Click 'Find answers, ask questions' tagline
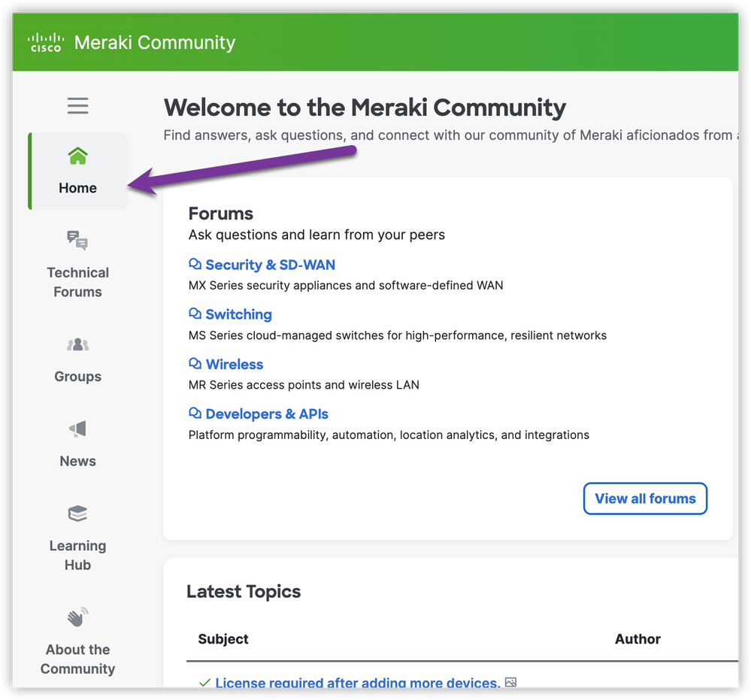Screen dimensions: 751x700 pos(451,135)
